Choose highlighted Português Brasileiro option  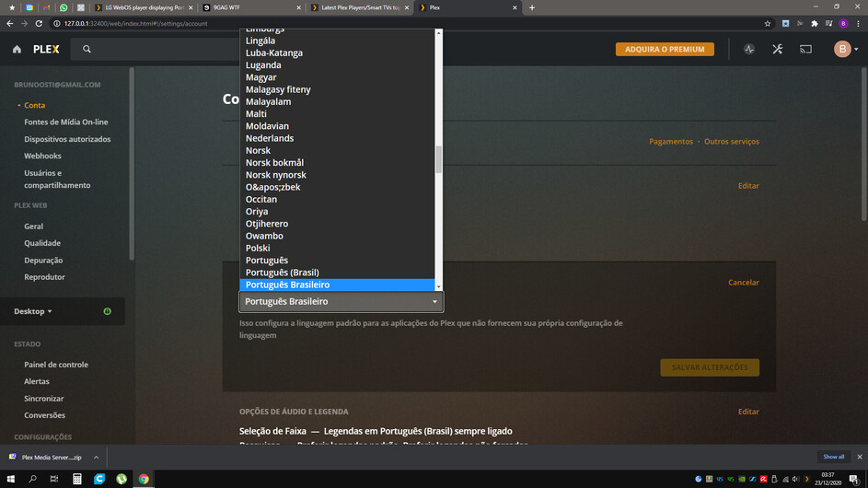pos(337,285)
